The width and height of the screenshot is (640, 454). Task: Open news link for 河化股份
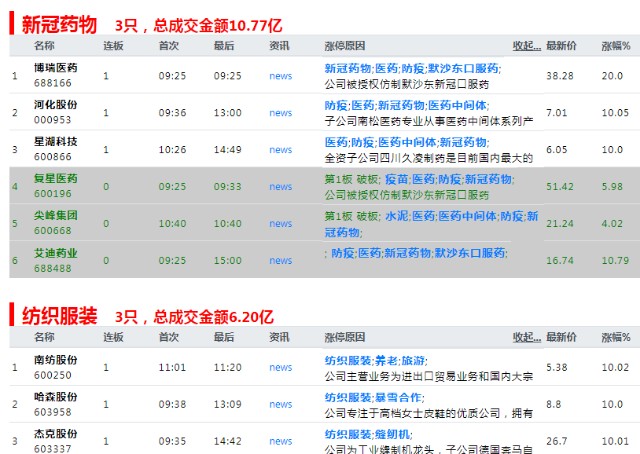pos(280,113)
